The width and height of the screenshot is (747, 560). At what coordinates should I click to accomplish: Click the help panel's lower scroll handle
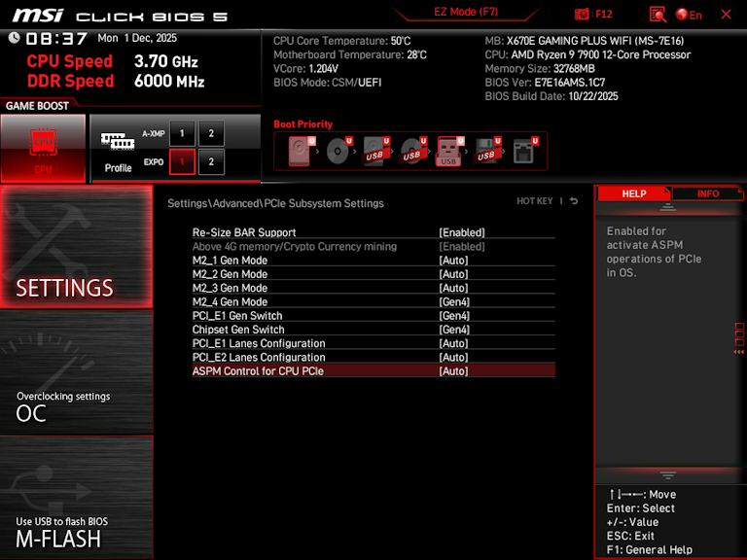668,474
